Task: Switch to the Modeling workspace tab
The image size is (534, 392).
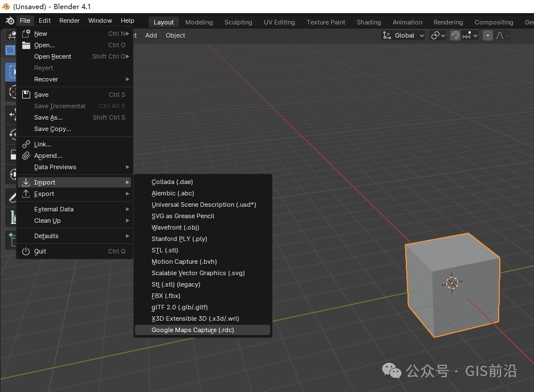Action: [199, 22]
